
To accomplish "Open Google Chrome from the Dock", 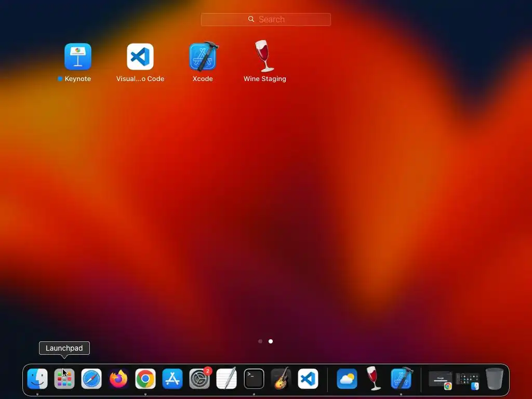I will (145, 379).
